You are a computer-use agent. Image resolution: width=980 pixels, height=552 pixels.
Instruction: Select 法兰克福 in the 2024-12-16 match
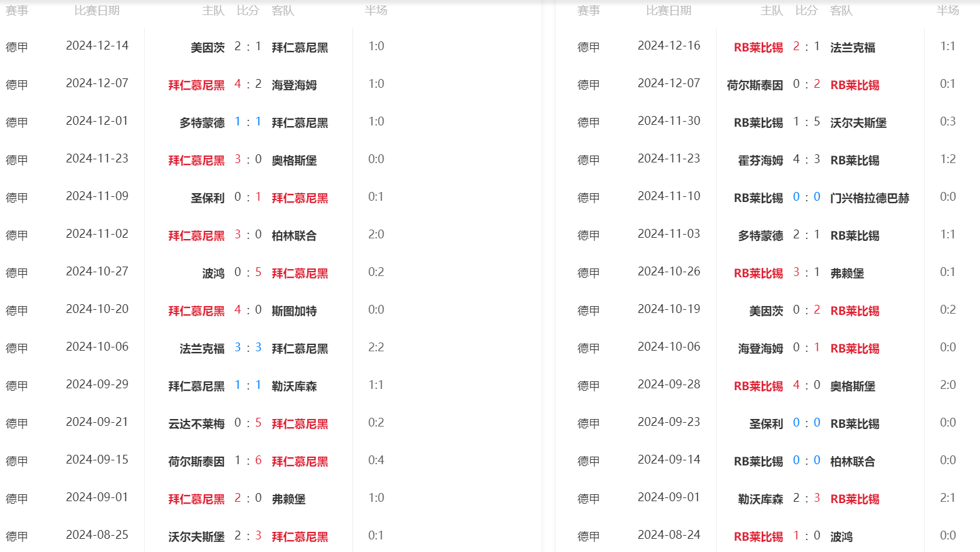(x=853, y=48)
